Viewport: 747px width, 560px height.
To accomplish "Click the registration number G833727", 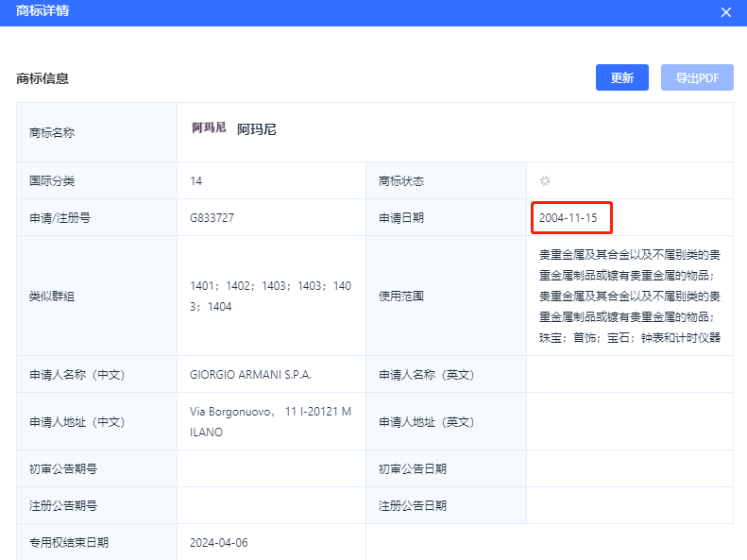I will [212, 218].
